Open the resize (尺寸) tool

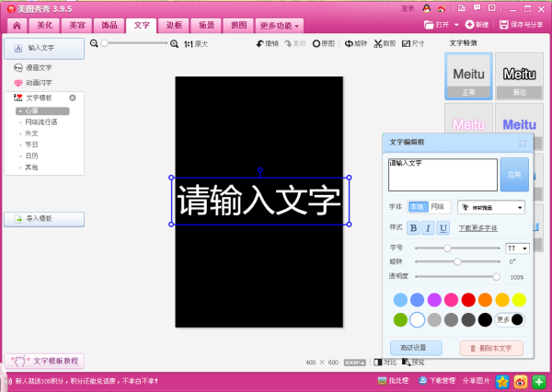tap(407, 43)
